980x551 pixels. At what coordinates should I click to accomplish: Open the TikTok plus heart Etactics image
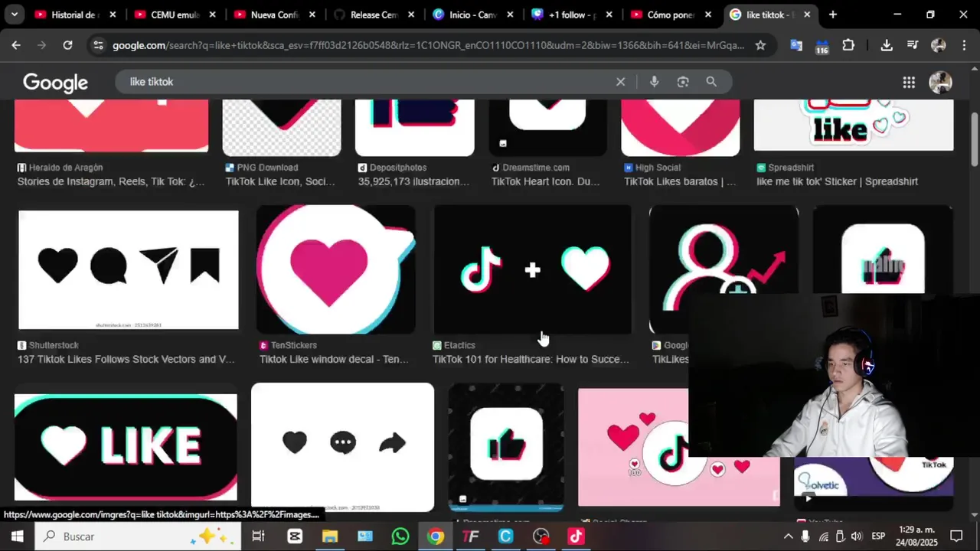click(x=533, y=269)
